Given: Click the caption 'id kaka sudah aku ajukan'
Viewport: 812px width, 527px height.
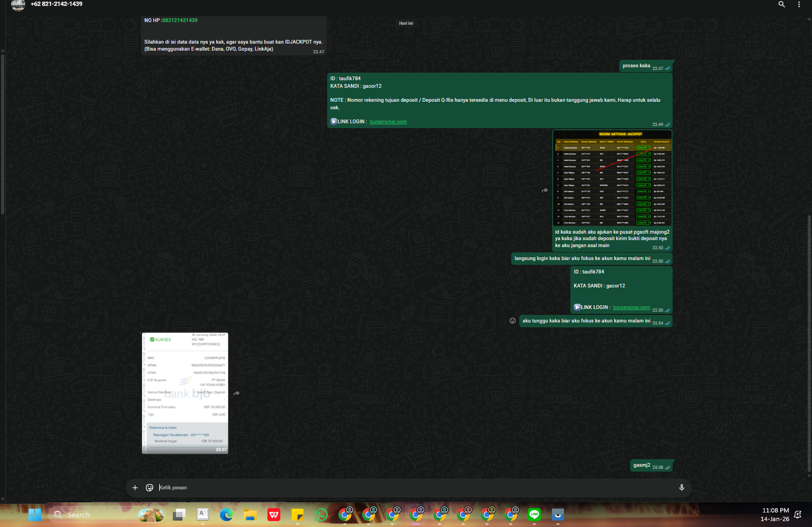Looking at the screenshot, I should pyautogui.click(x=612, y=238).
